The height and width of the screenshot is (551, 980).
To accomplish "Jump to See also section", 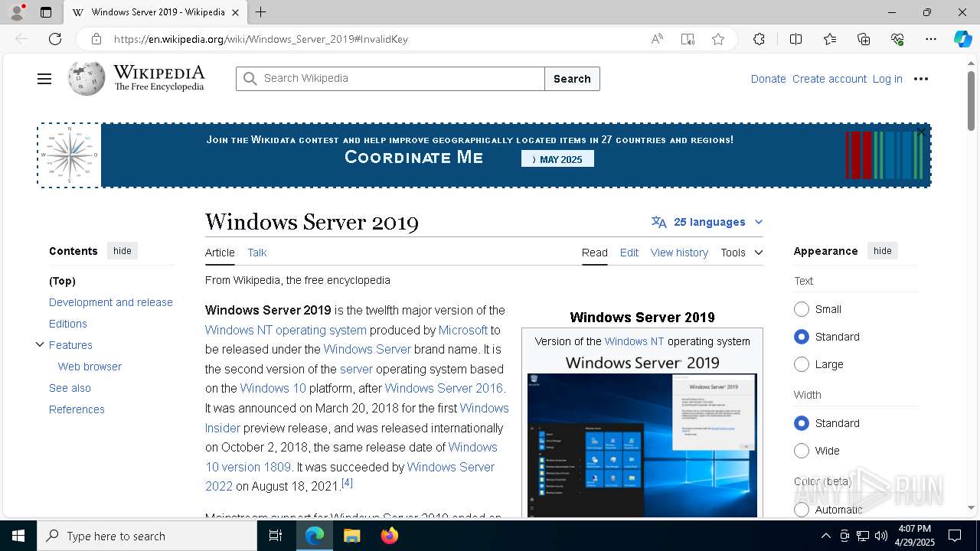I will point(70,388).
